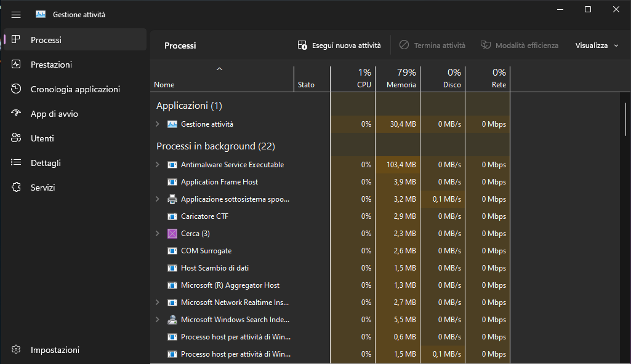
Task: Click the Applicazioni (1) group header
Action: (x=189, y=106)
